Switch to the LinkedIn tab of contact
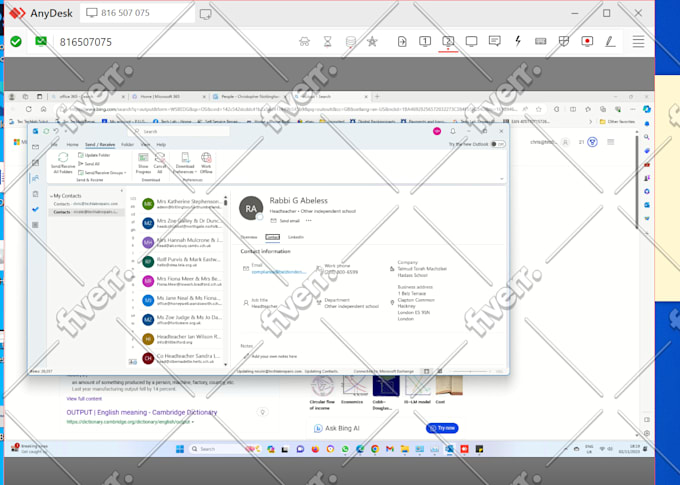This screenshot has width=680, height=485. coord(296,237)
